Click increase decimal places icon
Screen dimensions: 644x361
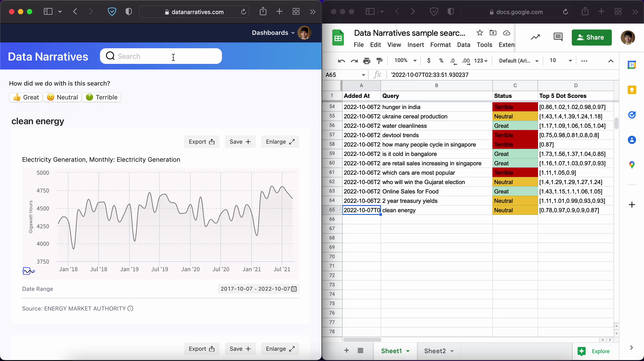click(466, 61)
